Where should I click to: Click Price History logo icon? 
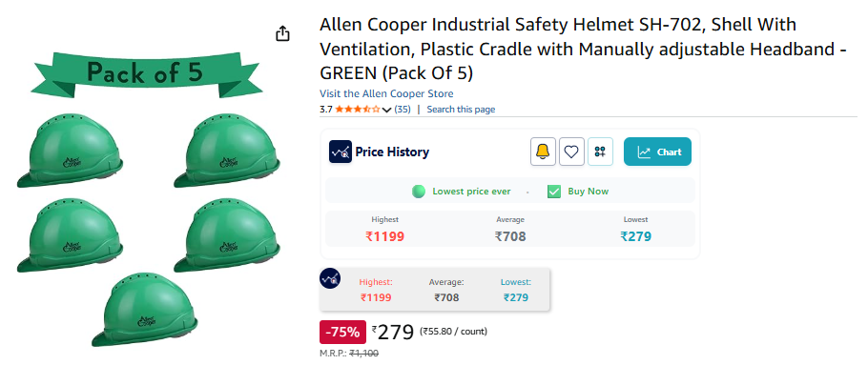tap(341, 152)
